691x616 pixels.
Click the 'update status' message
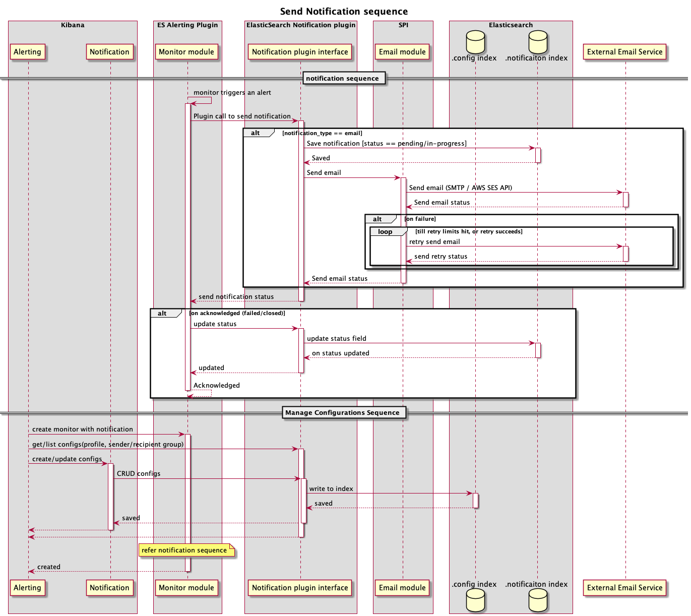click(x=215, y=324)
